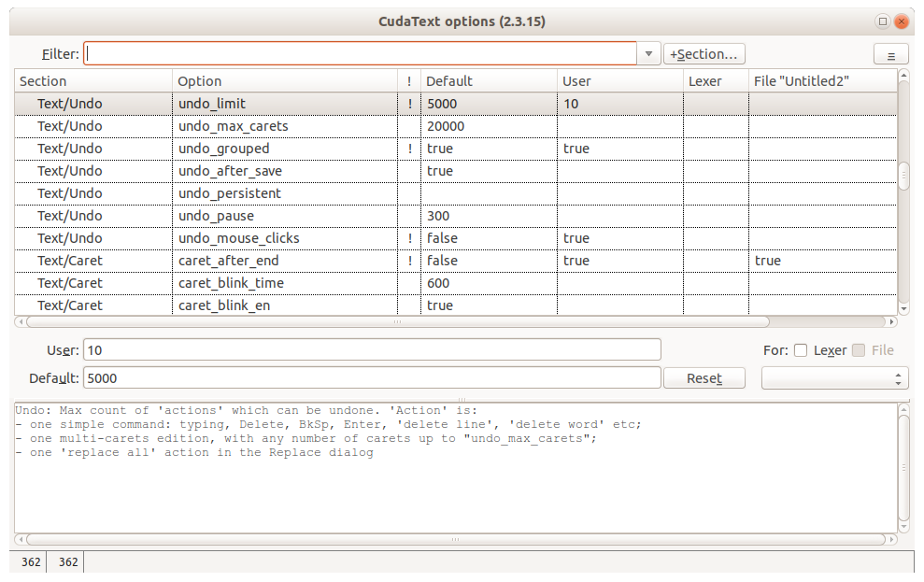Screen dimensions: 924x582
Task: Open the combo box beside Reset
Action: point(834,378)
